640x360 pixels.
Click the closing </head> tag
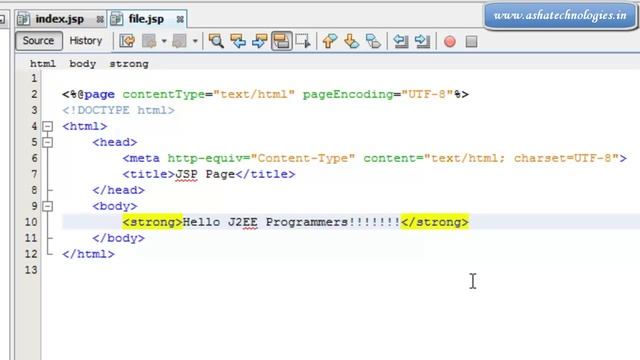(118, 190)
